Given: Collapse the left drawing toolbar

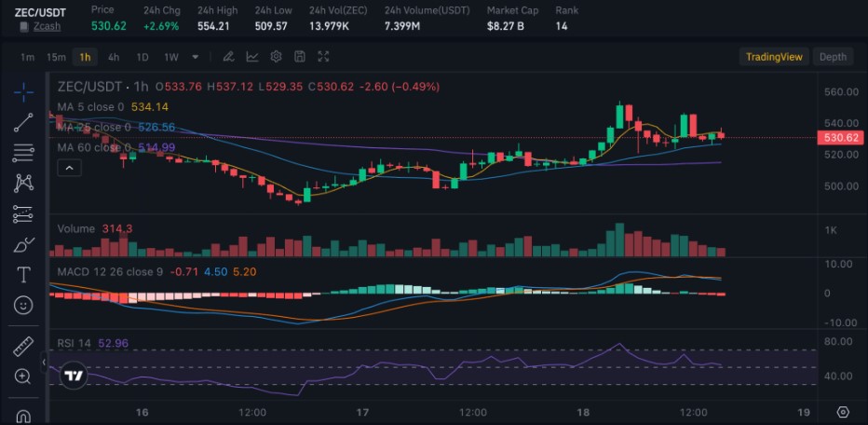Looking at the screenshot, I should click(44, 363).
